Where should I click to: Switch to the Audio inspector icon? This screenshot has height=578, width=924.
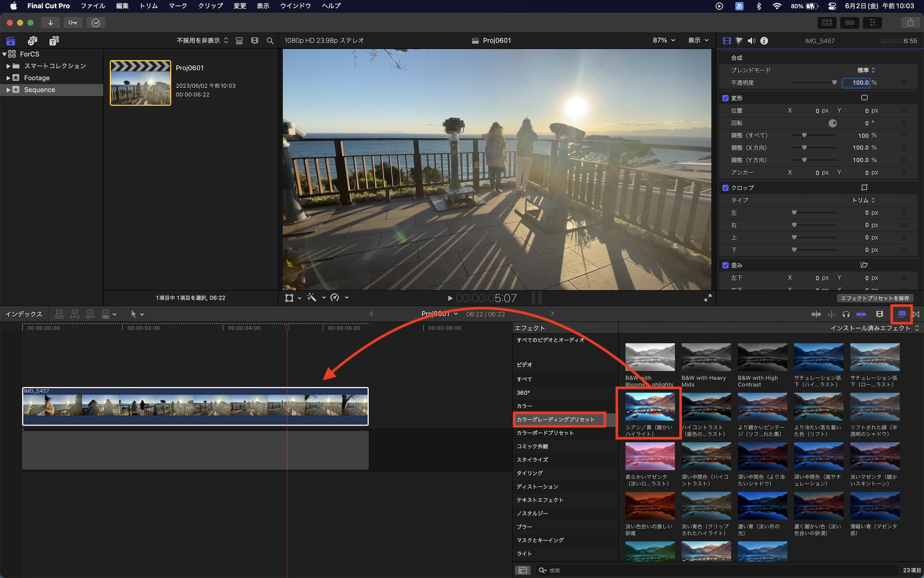pyautogui.click(x=752, y=41)
